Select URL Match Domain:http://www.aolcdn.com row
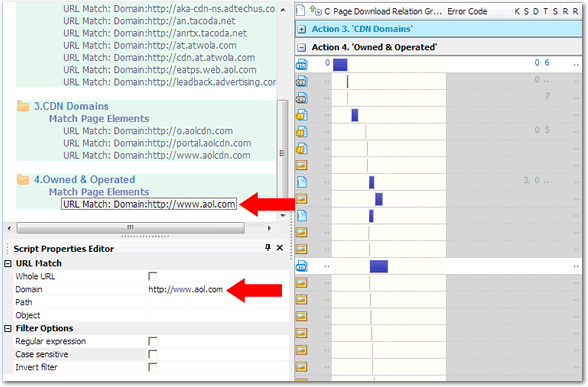This screenshot has width=588, height=387. click(x=156, y=155)
